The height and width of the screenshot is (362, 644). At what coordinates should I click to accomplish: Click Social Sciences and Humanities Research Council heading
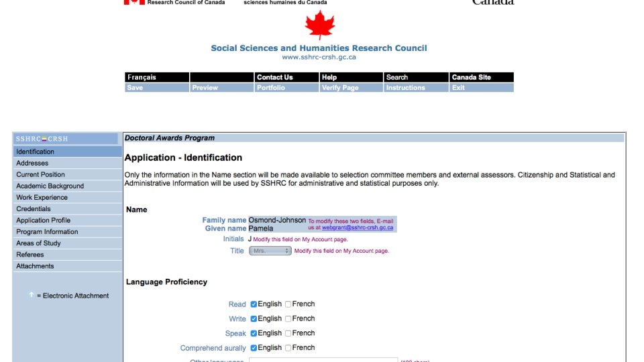[319, 48]
